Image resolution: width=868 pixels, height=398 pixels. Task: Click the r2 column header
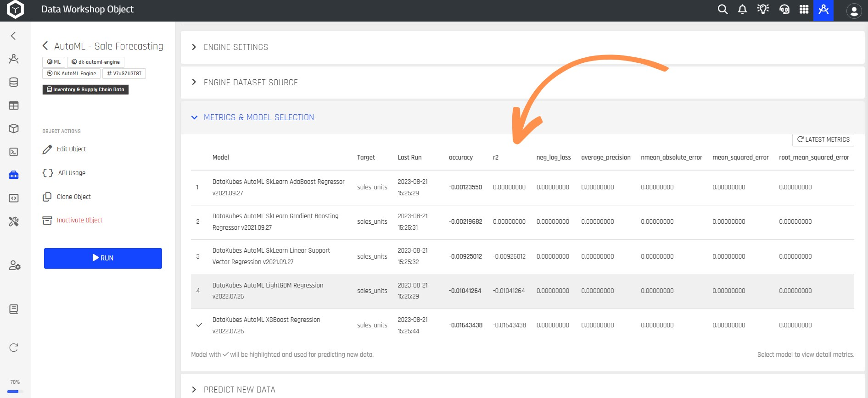click(496, 157)
